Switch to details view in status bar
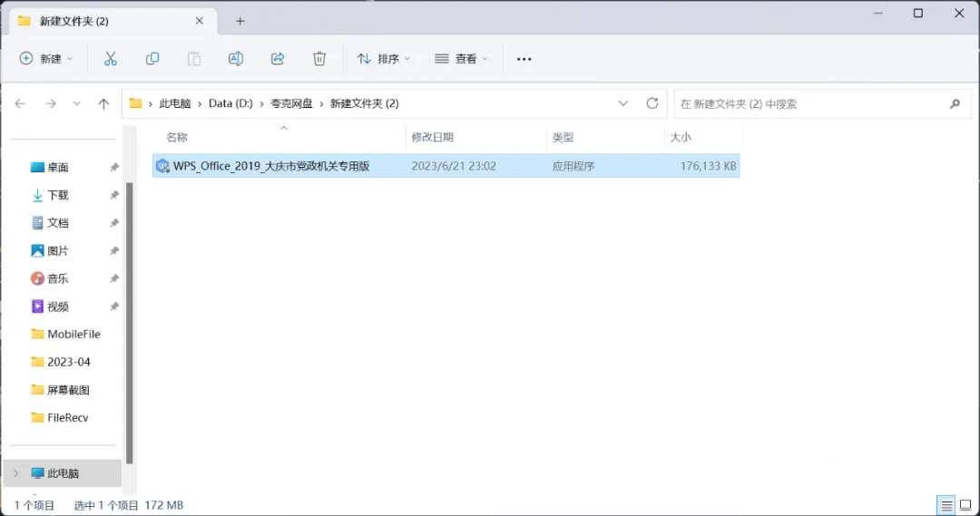The image size is (980, 516). (x=946, y=505)
